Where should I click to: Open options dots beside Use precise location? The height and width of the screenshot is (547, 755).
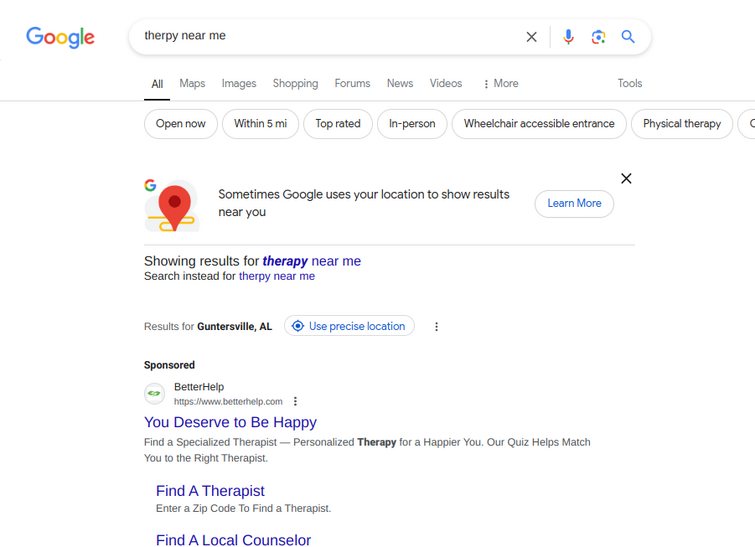(436, 326)
